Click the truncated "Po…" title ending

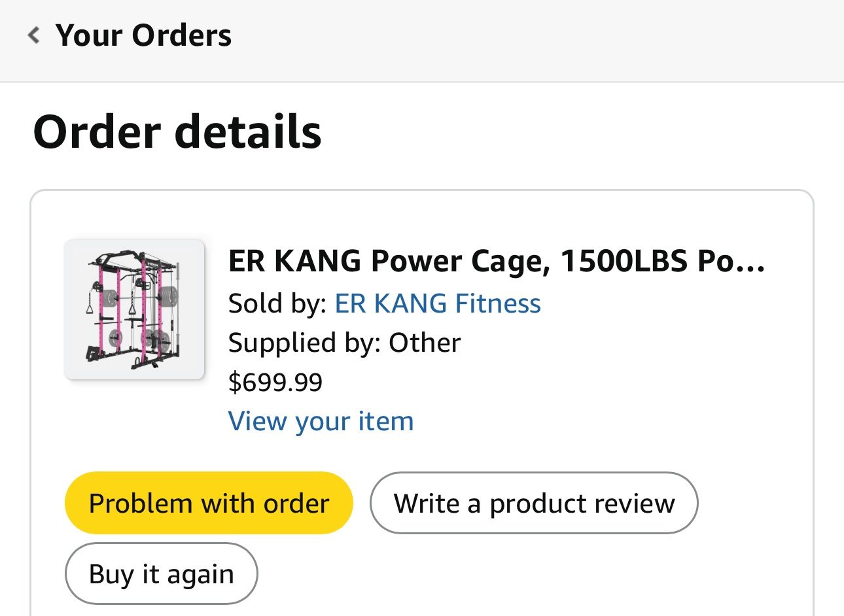[731, 262]
